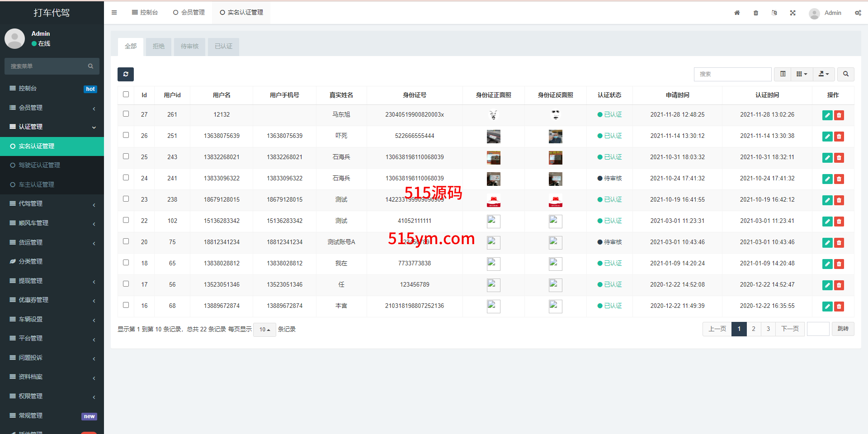Open 驾驶证认证管理 in the sidebar
Screen dimensions: 868x434
[x=39, y=165]
